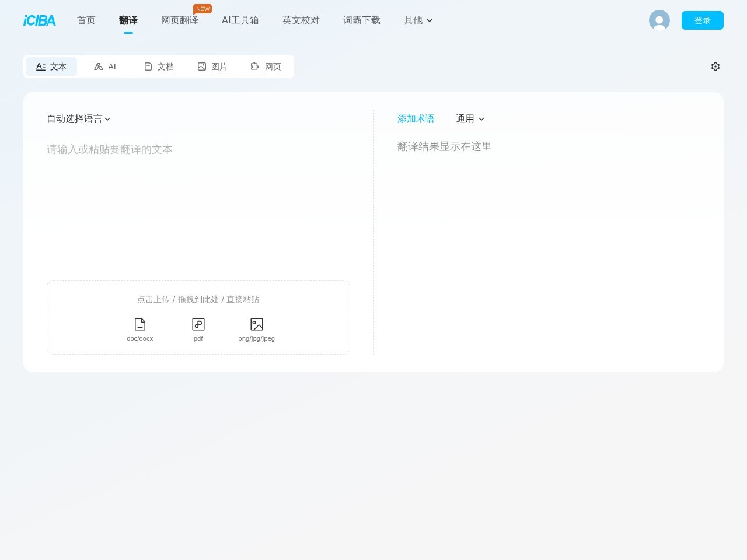The image size is (747, 560).
Task: Open AI工具箱 from the top menu
Action: point(240,20)
